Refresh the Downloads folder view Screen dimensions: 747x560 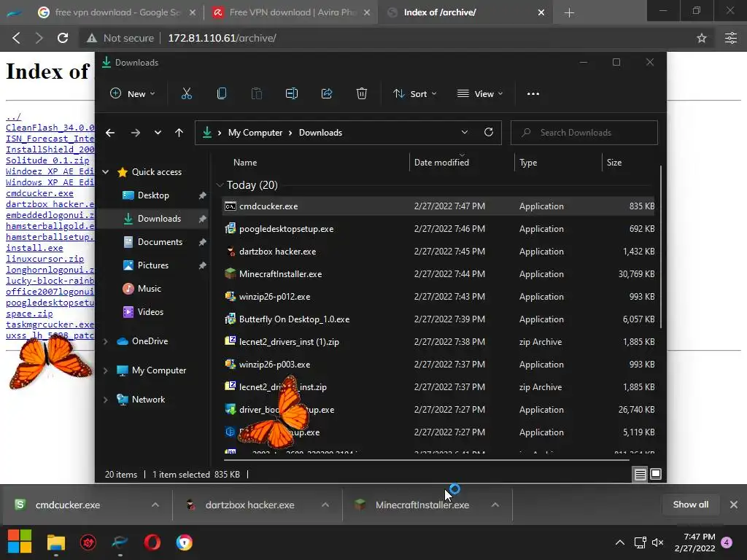point(488,133)
